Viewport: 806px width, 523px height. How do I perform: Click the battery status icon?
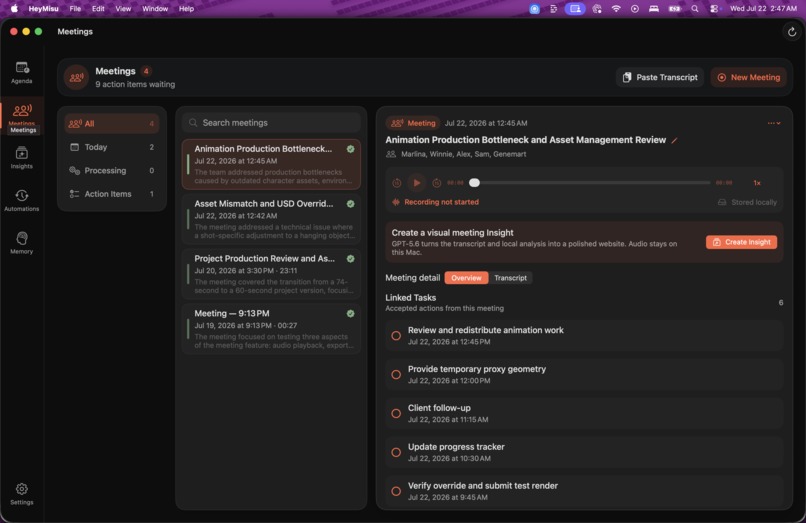pyautogui.click(x=674, y=9)
